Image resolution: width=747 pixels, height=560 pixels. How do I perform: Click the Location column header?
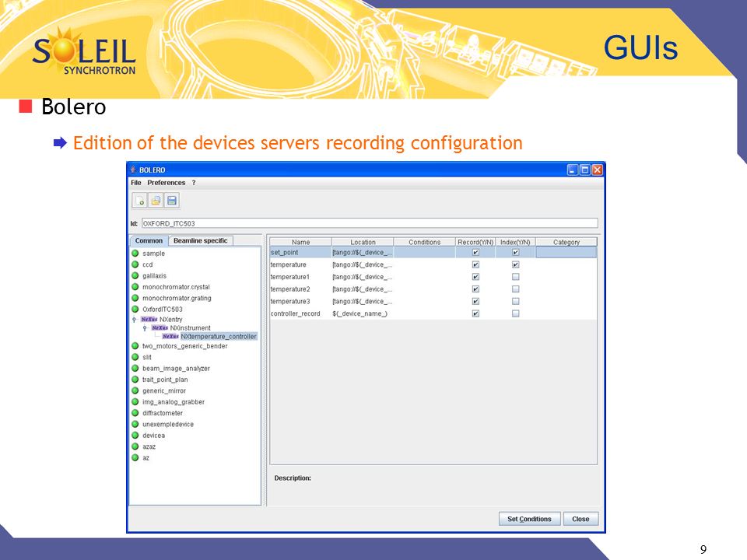[363, 242]
